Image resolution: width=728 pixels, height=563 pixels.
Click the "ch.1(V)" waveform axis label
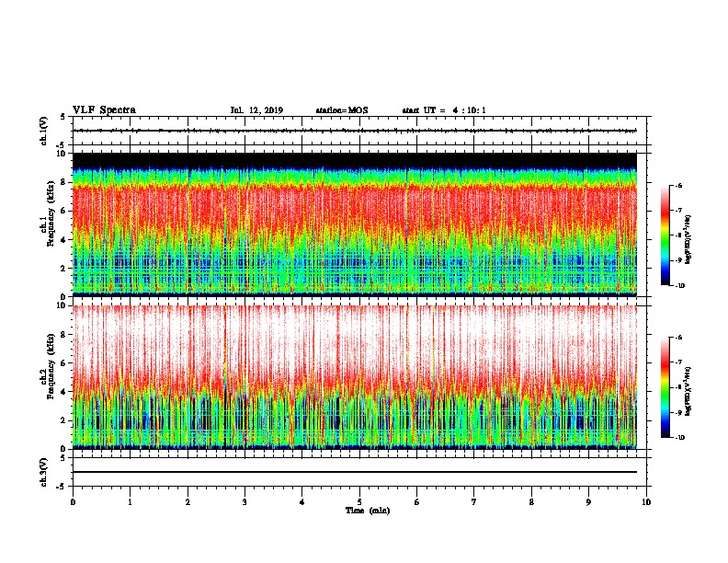(x=43, y=131)
